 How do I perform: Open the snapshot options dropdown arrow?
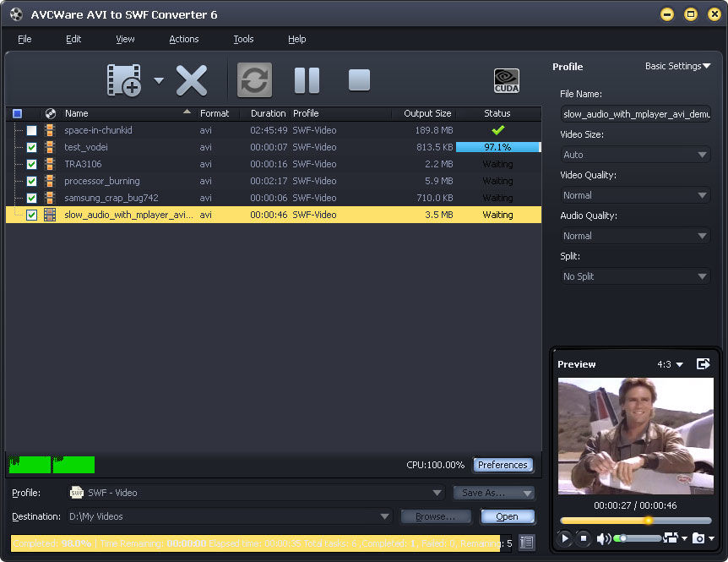tap(711, 539)
